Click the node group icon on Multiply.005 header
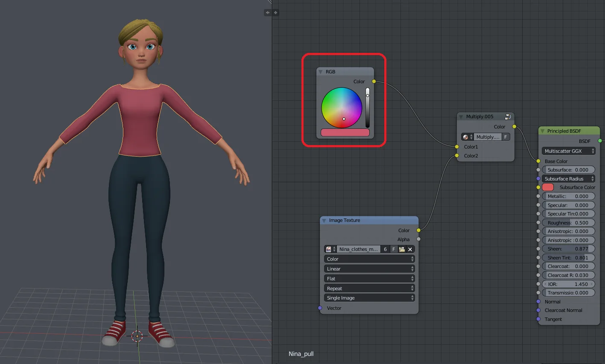605x364 pixels. tap(508, 116)
